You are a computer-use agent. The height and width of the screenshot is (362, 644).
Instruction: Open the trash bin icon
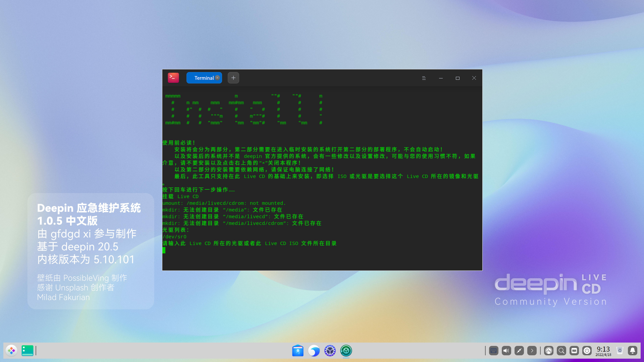620,351
